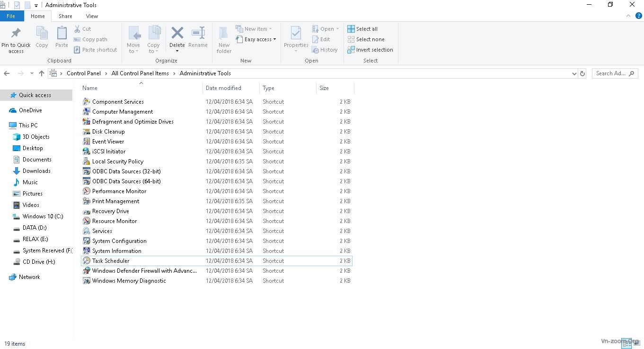
Task: Click the Edit ribbon button
Action: (321, 39)
